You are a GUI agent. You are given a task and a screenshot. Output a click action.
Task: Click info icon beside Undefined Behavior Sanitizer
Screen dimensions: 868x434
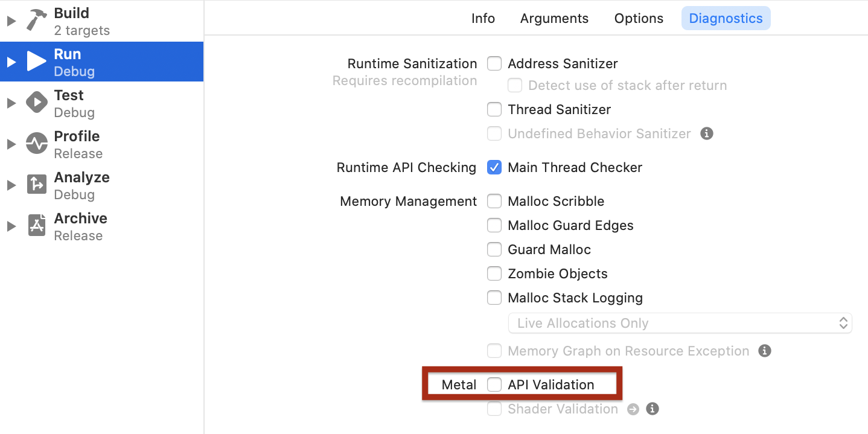click(x=707, y=133)
